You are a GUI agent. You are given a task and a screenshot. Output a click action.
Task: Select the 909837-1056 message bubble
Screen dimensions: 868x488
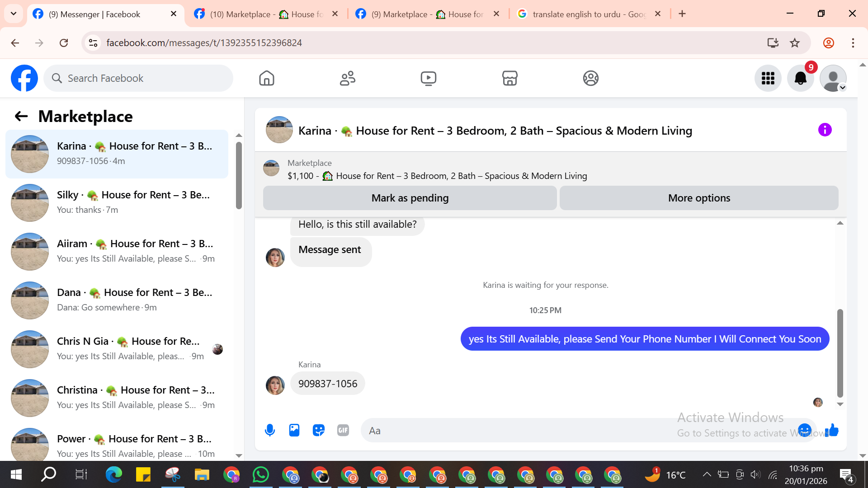point(328,384)
